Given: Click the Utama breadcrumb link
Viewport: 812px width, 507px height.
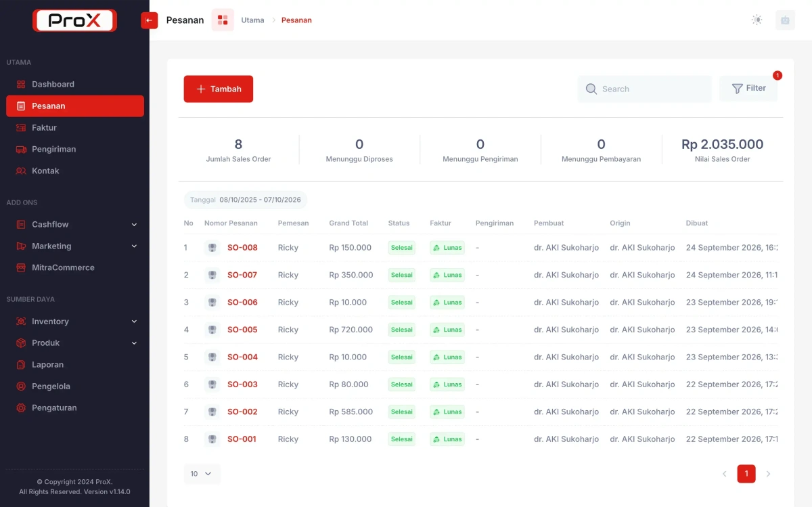Looking at the screenshot, I should coord(252,20).
